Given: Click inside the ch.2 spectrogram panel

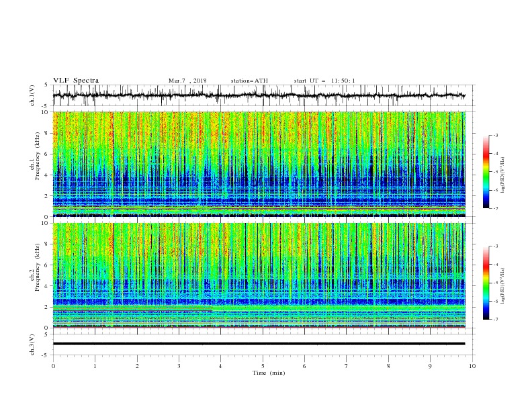Looking at the screenshot, I should (x=259, y=275).
